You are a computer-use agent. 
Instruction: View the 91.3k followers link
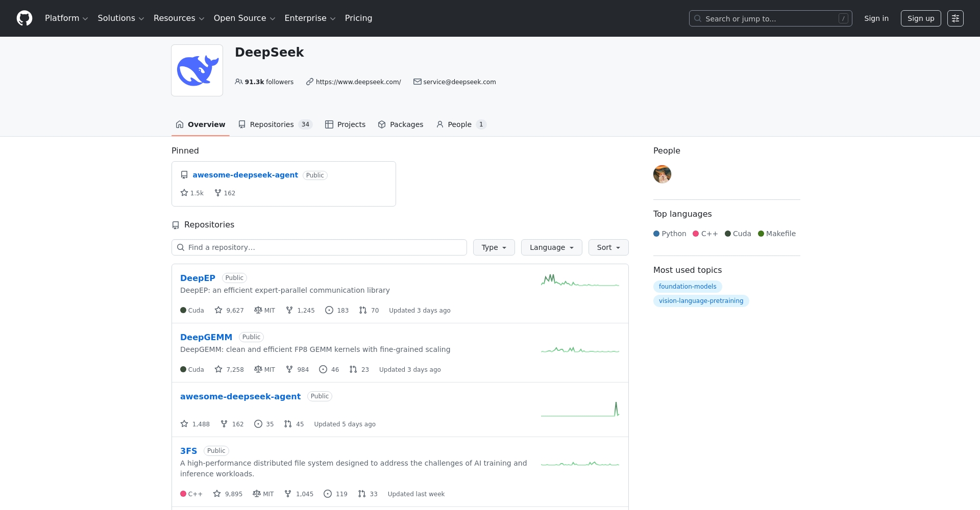(264, 82)
